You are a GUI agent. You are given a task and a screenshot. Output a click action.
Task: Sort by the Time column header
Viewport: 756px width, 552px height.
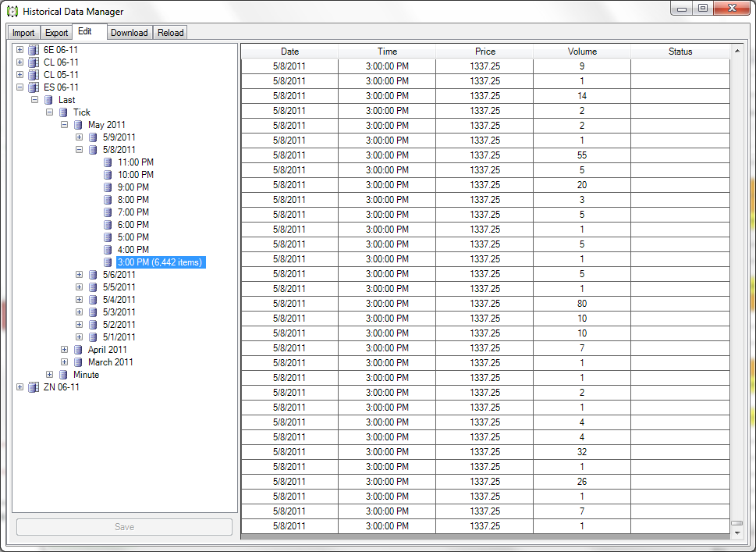(387, 52)
